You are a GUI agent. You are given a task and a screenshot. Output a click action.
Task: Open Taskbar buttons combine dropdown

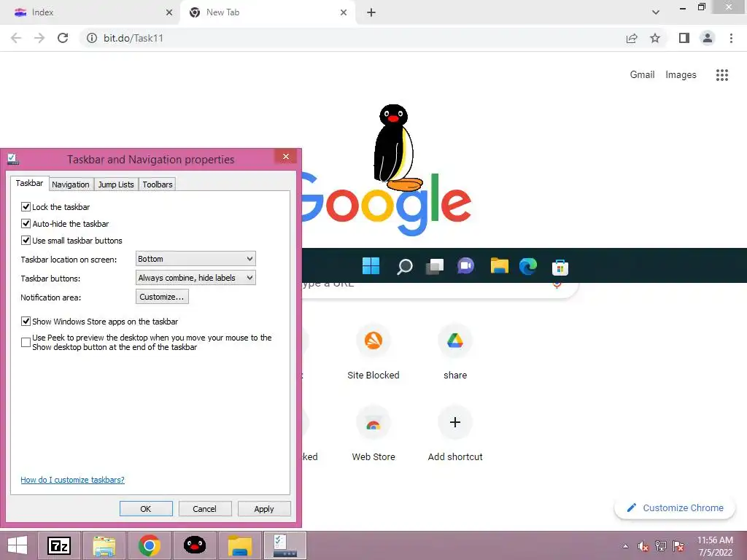196,278
